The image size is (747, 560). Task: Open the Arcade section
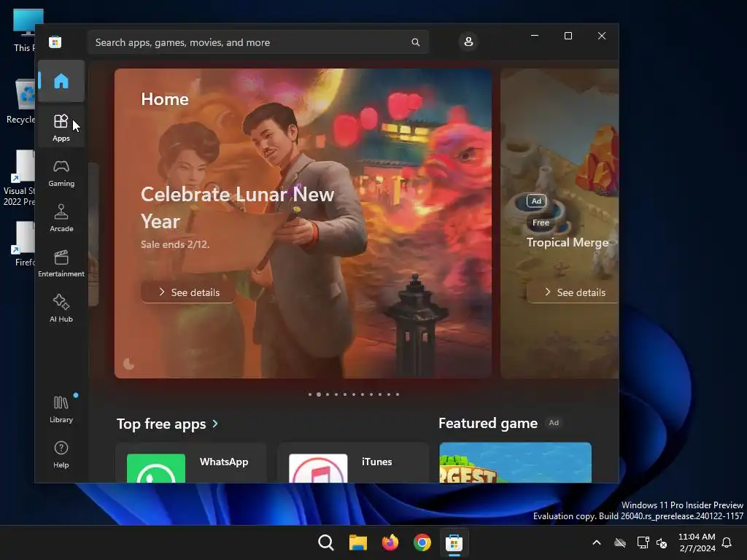coord(61,219)
